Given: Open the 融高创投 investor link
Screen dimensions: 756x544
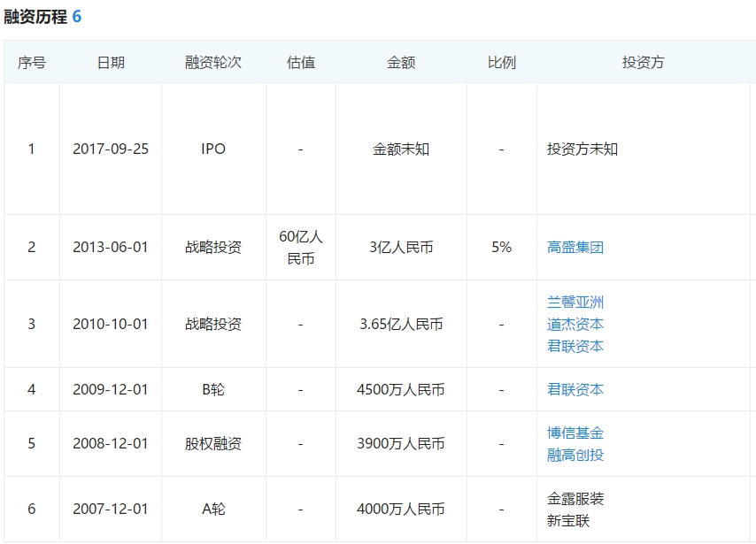Looking at the screenshot, I should pyautogui.click(x=575, y=455).
